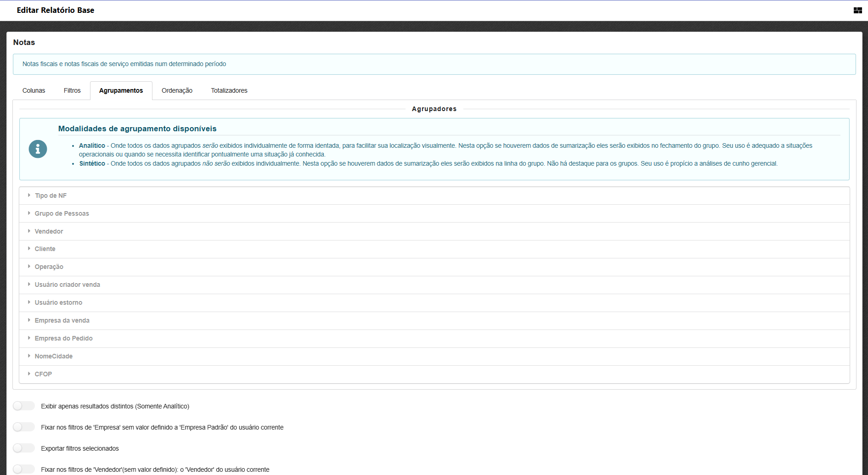Enable 'Fixar nos filtros de Empresa' switch
Viewport: 868px width, 475px height.
coord(24,427)
